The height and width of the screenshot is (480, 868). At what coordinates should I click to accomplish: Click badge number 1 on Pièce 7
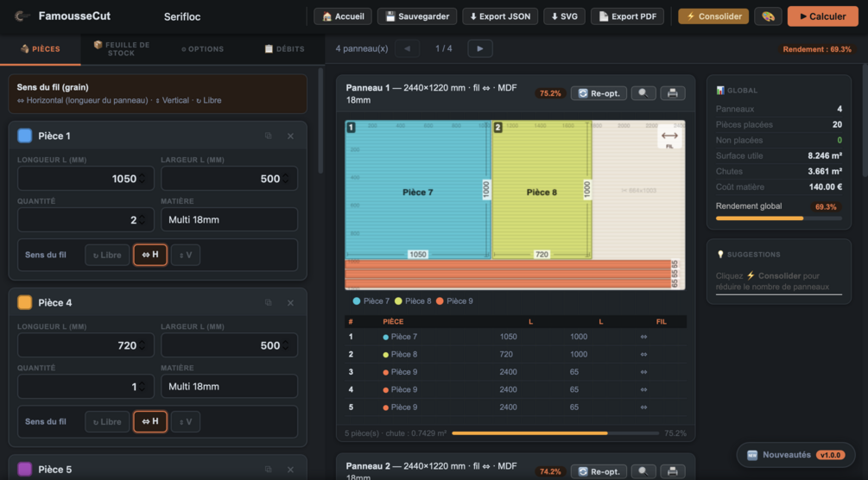(351, 127)
